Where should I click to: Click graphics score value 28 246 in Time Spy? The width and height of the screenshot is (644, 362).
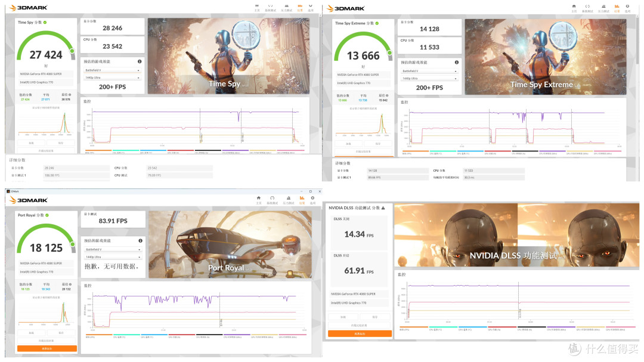112,28
